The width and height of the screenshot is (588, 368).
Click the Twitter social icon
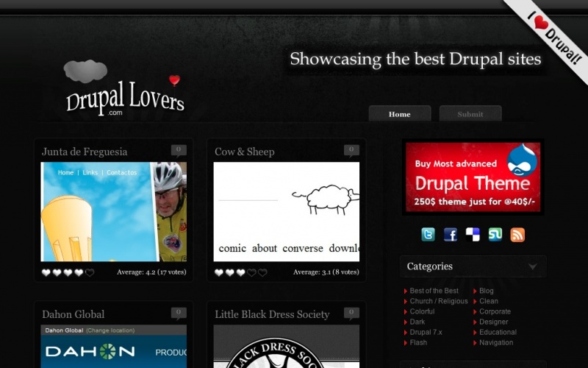click(428, 235)
